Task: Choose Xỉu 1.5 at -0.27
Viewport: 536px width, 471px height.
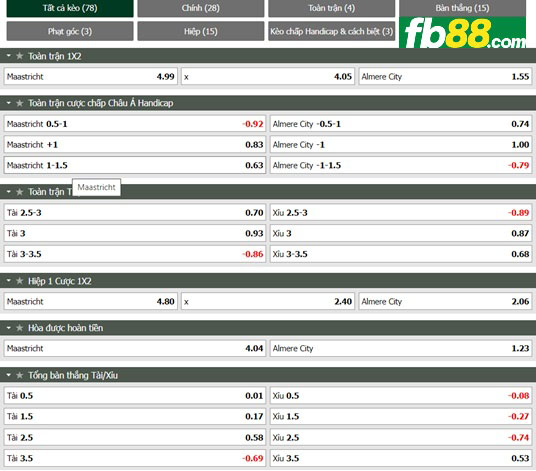Action: pos(401,416)
